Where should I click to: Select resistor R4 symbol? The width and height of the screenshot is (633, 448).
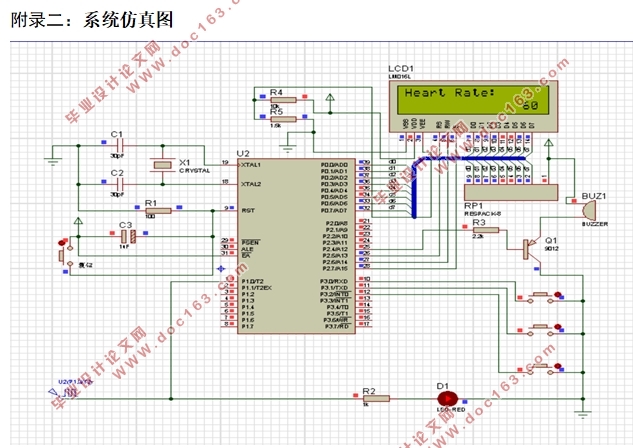pyautogui.click(x=283, y=100)
